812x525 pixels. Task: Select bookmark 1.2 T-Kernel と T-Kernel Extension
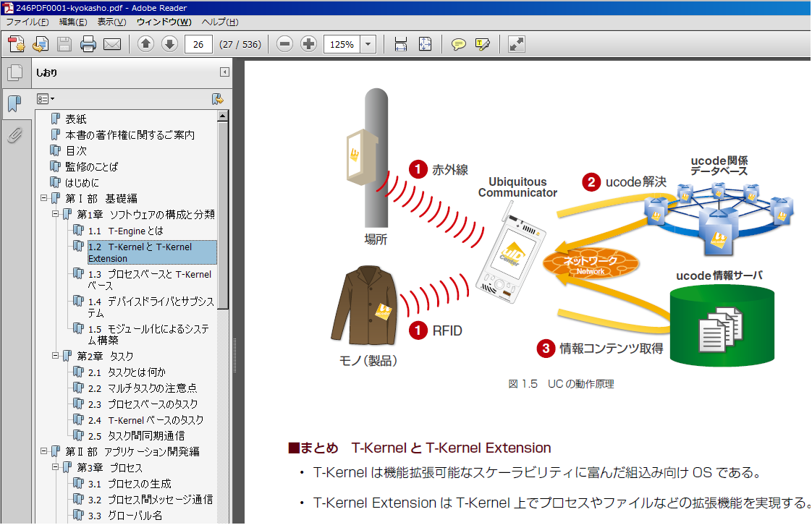(152, 252)
